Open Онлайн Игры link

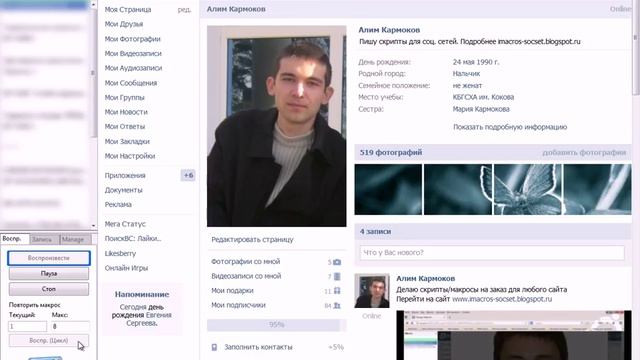pos(126,268)
